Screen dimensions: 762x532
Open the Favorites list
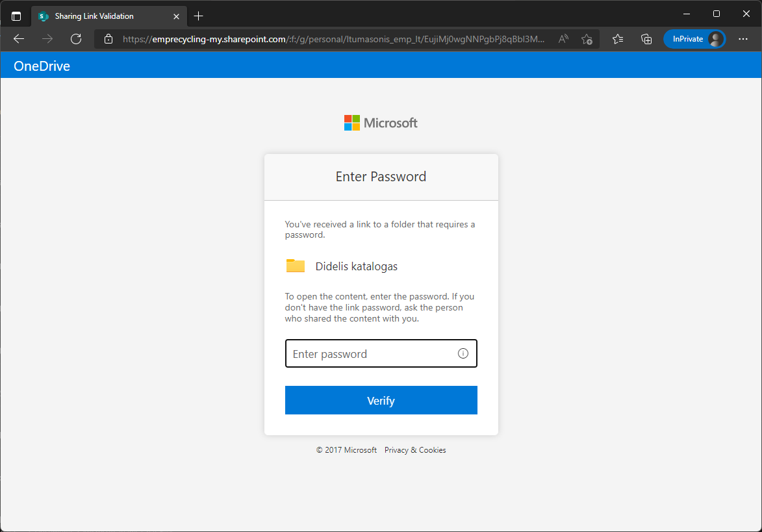tap(618, 39)
